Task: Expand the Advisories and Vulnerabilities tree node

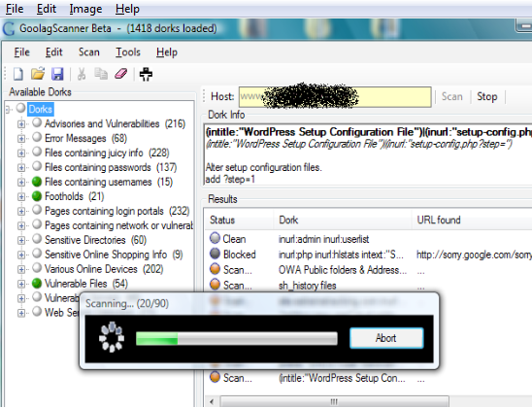Action: 21,124
